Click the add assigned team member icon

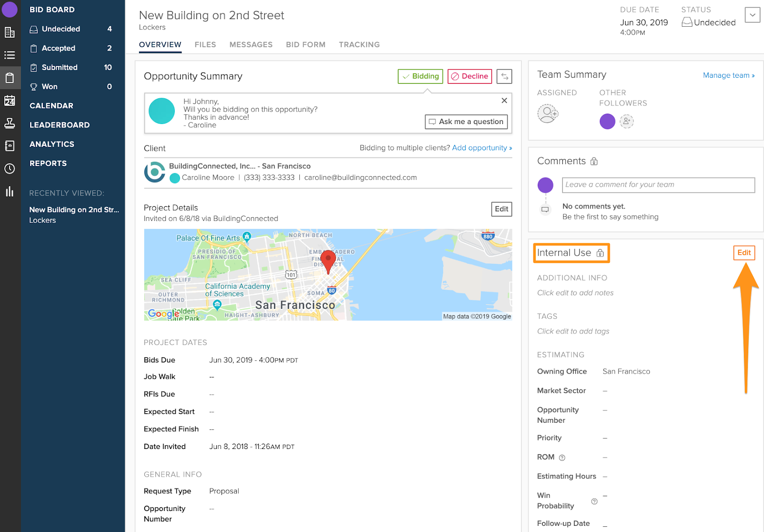(x=548, y=114)
